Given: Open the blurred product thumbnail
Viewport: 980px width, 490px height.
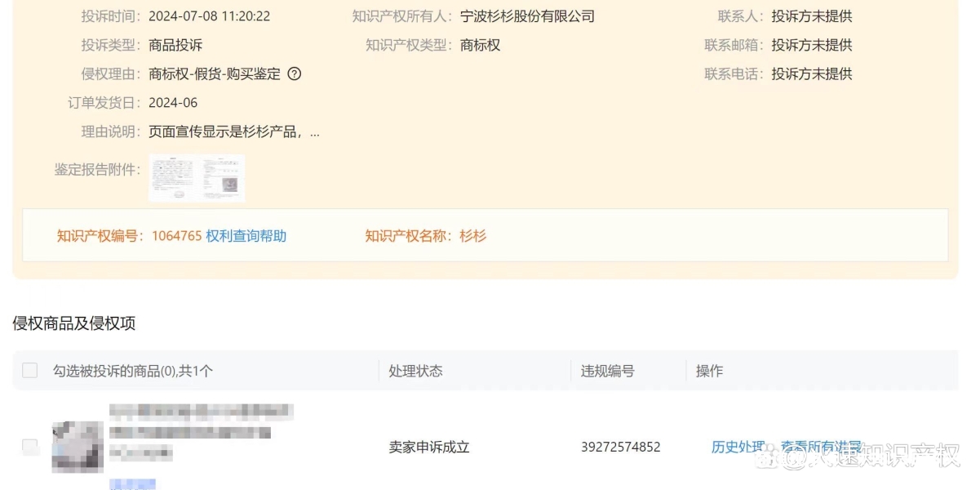Looking at the screenshot, I should point(78,447).
